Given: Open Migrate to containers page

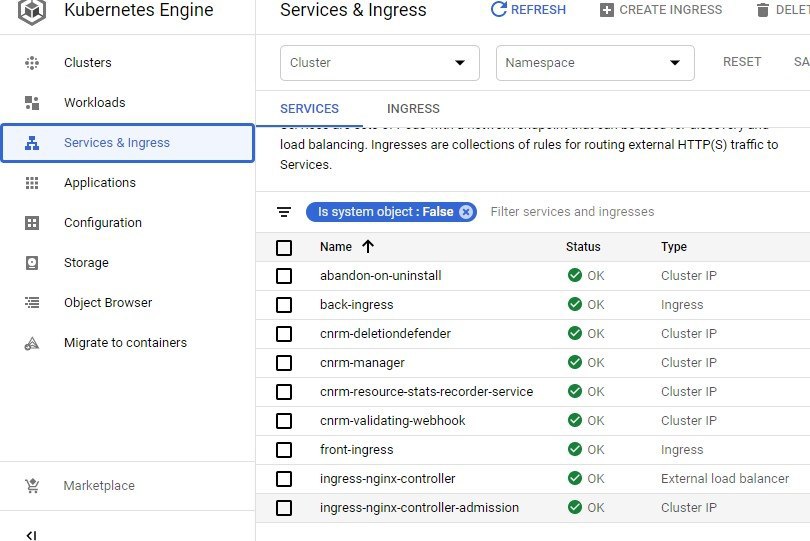Looking at the screenshot, I should (126, 343).
